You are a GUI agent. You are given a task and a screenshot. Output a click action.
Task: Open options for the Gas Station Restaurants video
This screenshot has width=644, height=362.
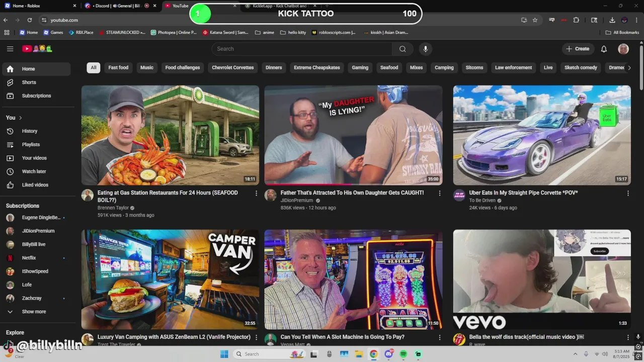pos(256,193)
